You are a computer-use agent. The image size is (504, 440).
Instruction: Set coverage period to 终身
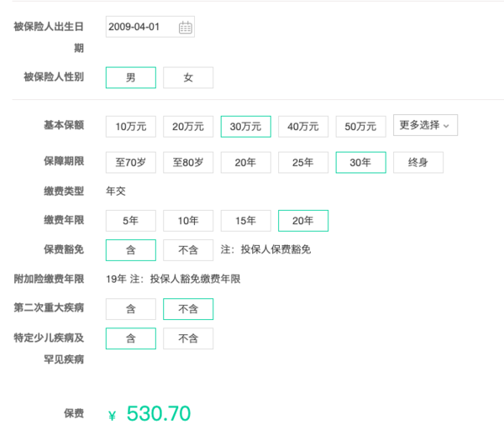[418, 162]
